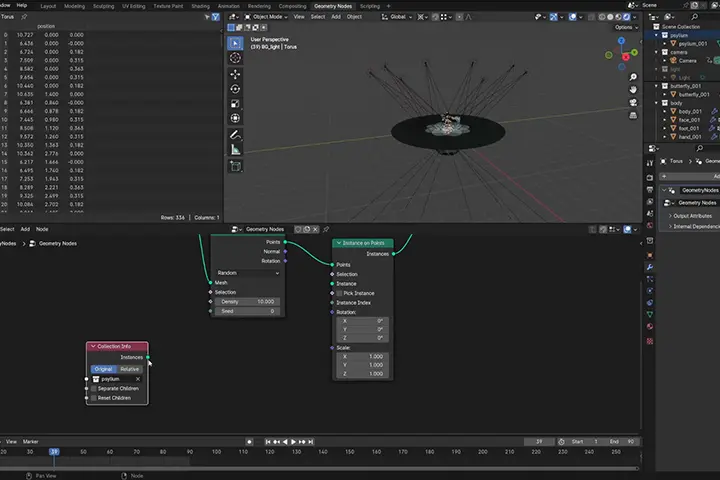The width and height of the screenshot is (720, 480).
Task: Pin the geometry node tree
Action: 326,229
